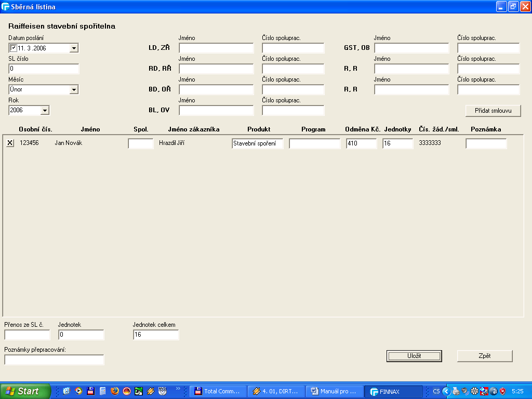Expand hidden system tray icons arrow
The width and height of the screenshot is (532, 399).
pos(446,391)
